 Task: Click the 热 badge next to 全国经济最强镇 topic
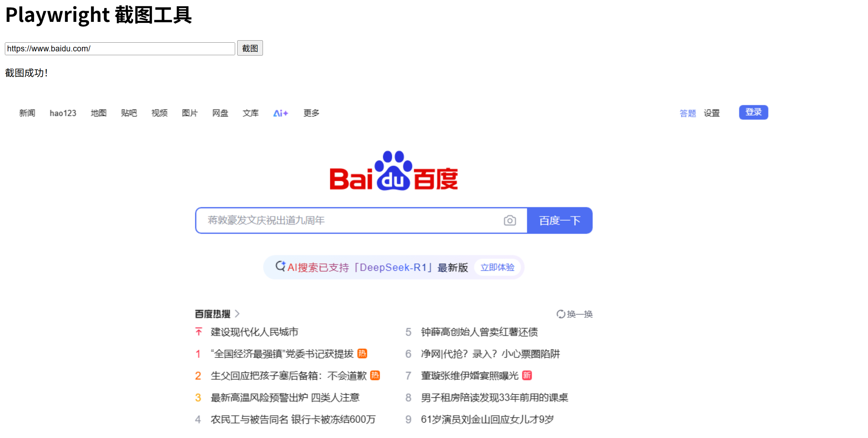[363, 354]
